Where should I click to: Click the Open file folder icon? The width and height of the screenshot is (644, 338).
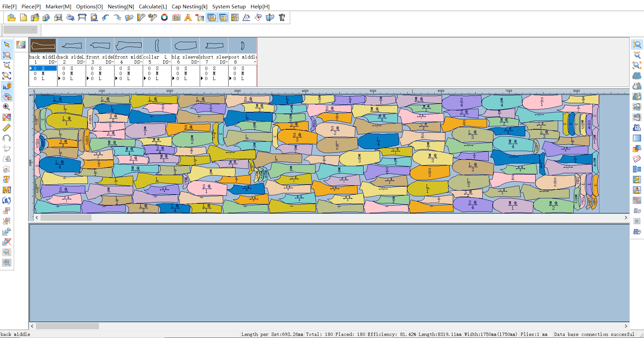11,18
